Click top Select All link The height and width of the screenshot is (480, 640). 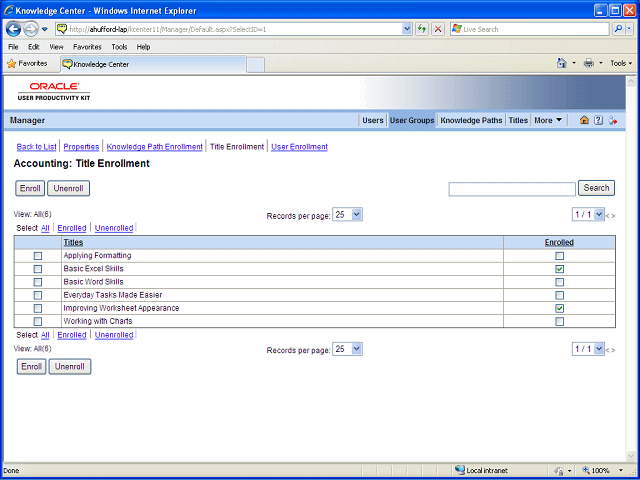[x=45, y=228]
